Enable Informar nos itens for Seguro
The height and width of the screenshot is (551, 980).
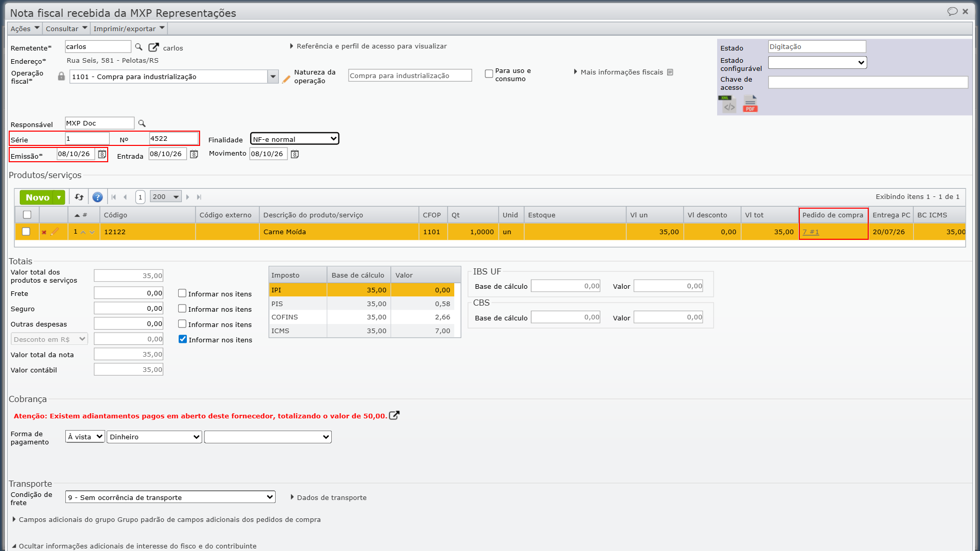coord(182,309)
